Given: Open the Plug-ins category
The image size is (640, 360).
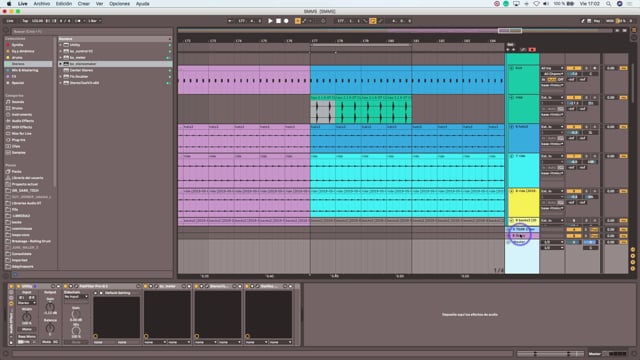Looking at the screenshot, I should (18, 140).
